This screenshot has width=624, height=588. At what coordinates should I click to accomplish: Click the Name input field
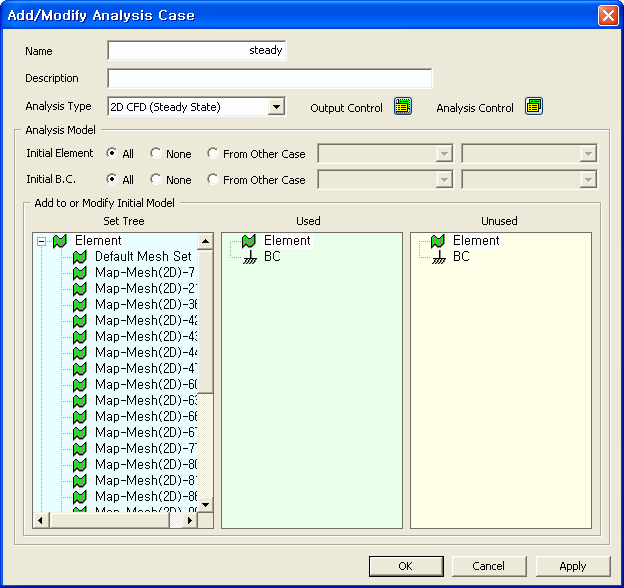tap(197, 51)
